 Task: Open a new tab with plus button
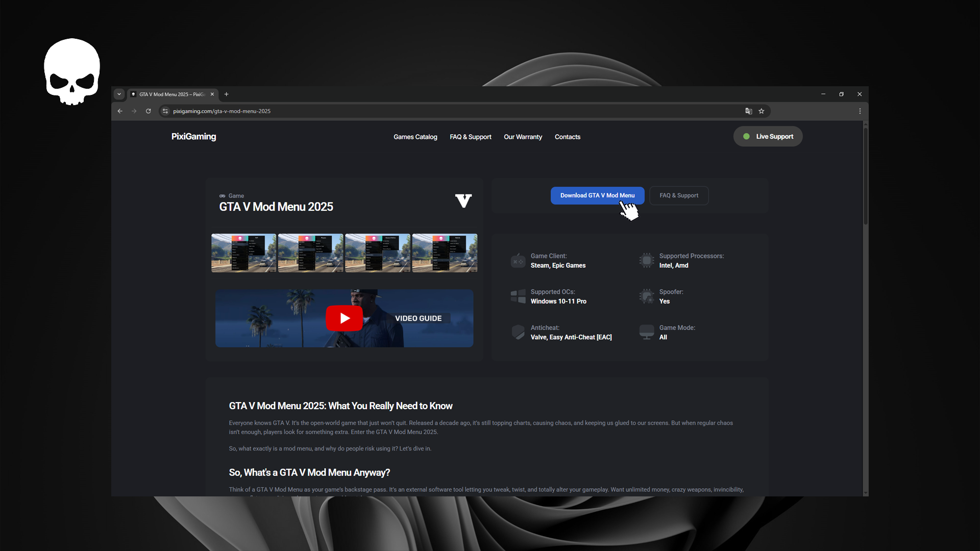[227, 94]
